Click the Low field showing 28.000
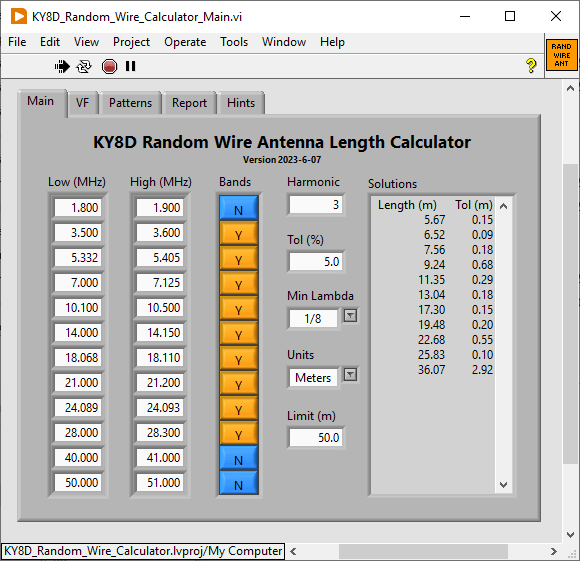The height and width of the screenshot is (561, 580). 78,432
